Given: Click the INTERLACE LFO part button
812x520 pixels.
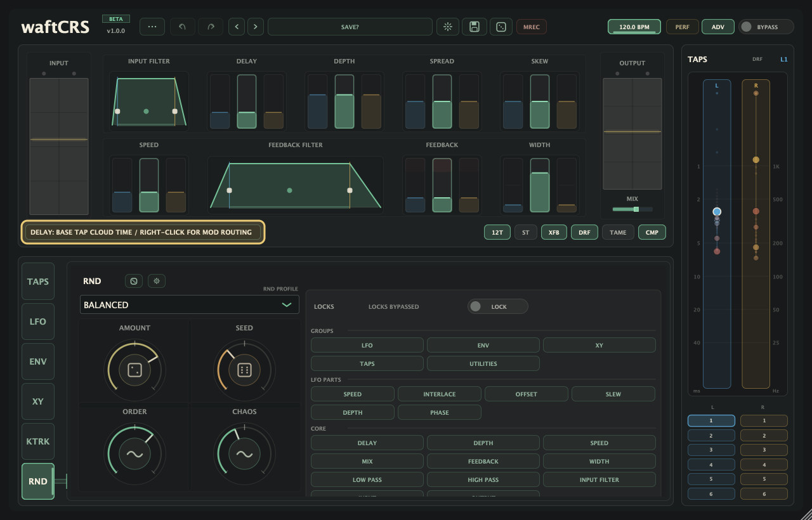Looking at the screenshot, I should 440,394.
